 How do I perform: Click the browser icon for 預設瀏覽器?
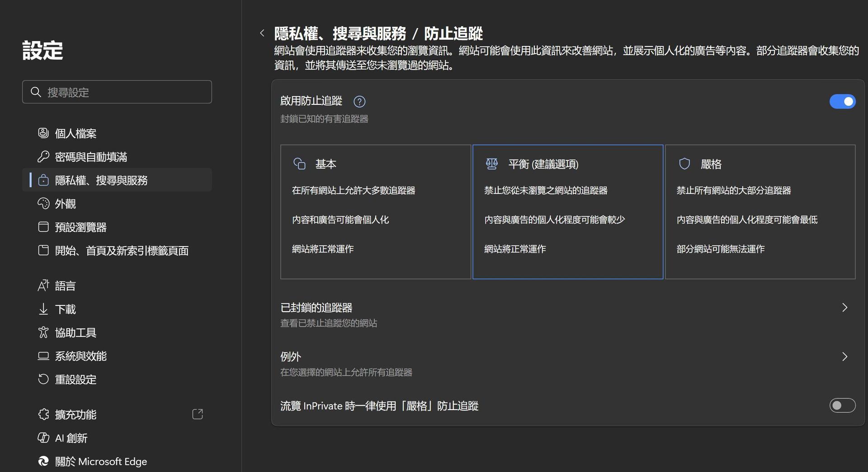43,227
